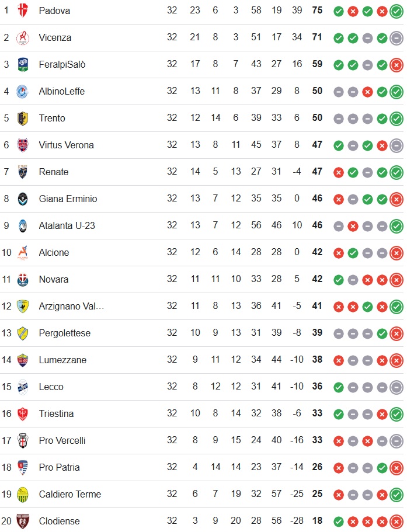Open the Virtus Verona team page
The height and width of the screenshot is (532, 407).
pos(66,145)
